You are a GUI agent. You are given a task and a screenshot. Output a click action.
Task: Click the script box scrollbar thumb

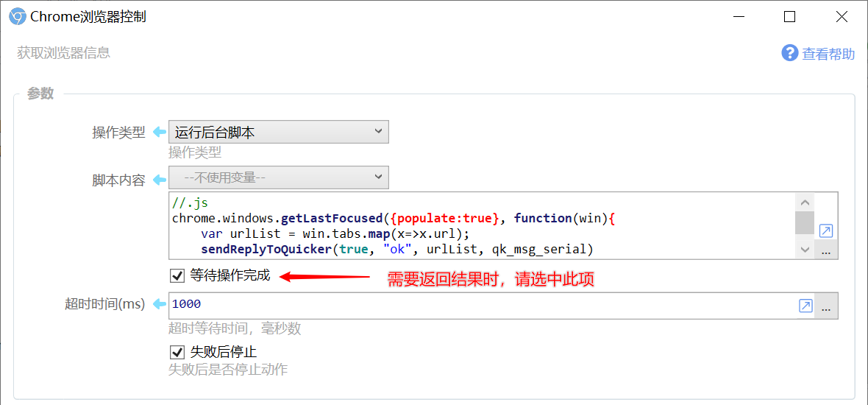coord(805,222)
